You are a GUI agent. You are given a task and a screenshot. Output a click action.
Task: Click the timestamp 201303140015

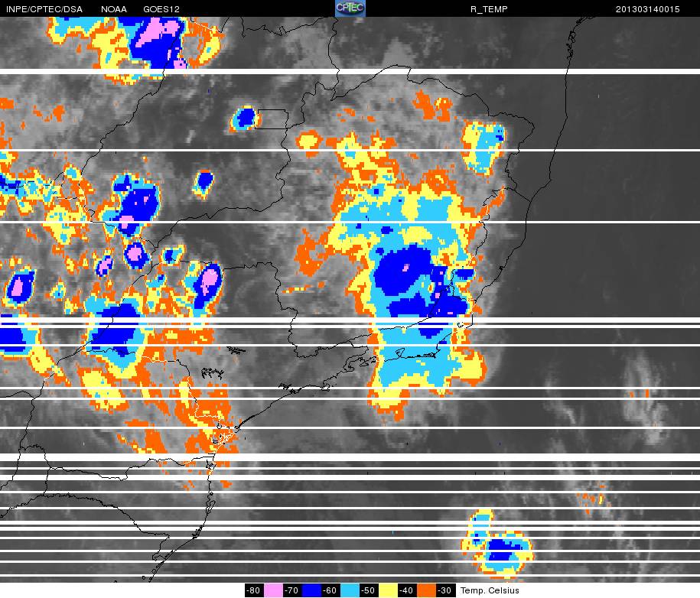[647, 9]
